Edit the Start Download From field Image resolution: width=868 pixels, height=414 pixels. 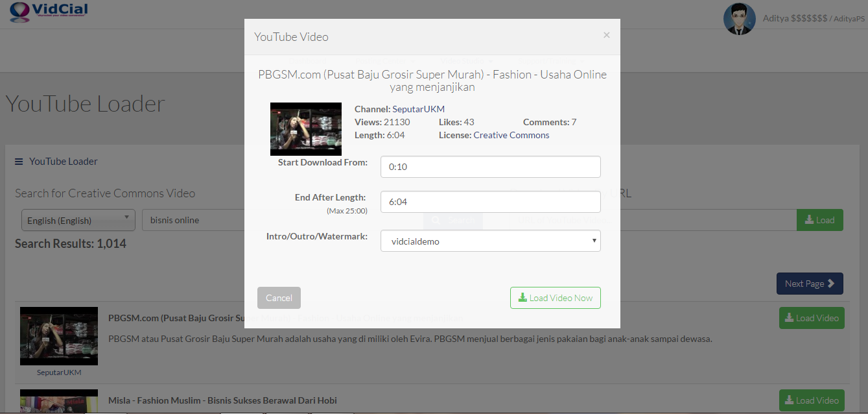click(x=490, y=167)
